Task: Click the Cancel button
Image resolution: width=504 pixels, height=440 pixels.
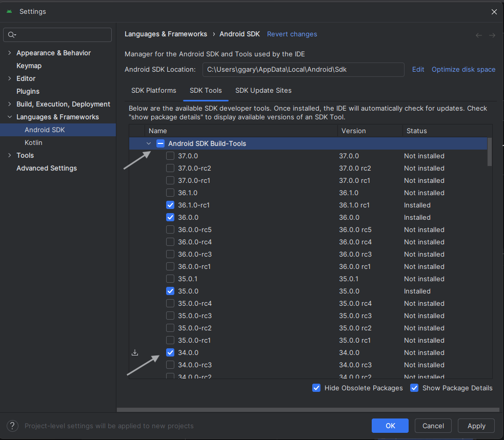Action: click(x=433, y=426)
